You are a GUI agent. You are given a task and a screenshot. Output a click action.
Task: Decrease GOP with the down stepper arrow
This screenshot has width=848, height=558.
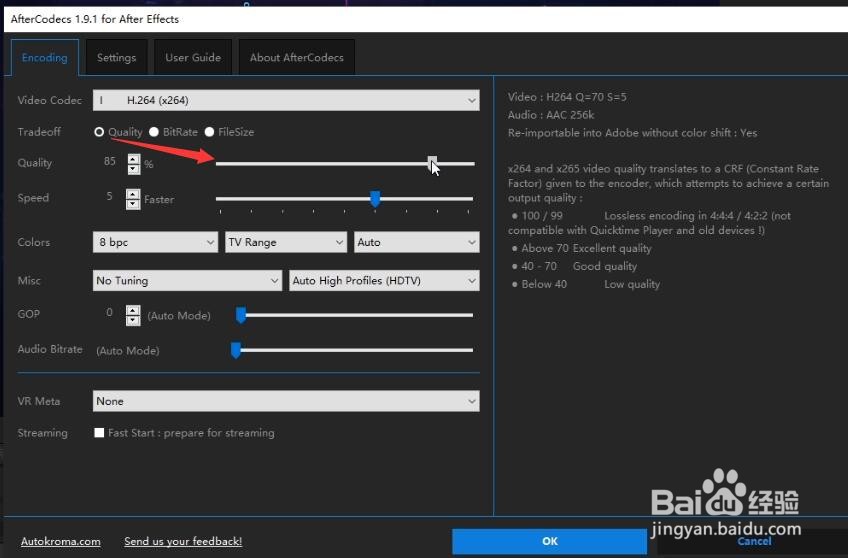(x=133, y=321)
